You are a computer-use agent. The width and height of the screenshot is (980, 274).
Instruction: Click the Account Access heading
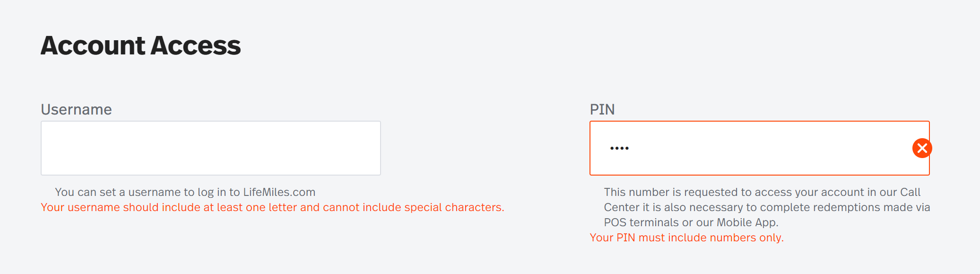[x=141, y=45]
